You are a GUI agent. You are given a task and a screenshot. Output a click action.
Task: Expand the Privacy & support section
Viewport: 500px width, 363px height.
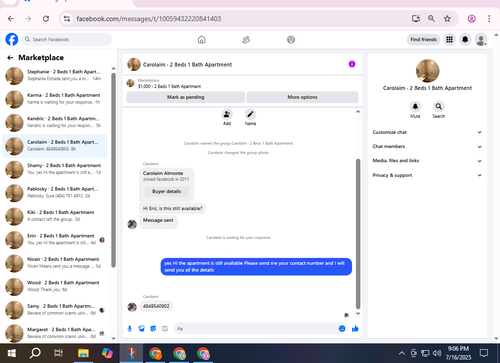click(427, 175)
